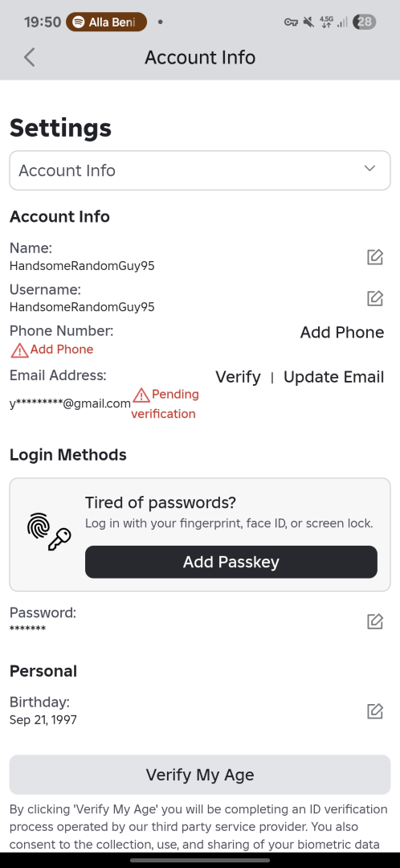Edit the Birthday pencil icon
Viewport: 400px width, 868px height.
tap(375, 710)
